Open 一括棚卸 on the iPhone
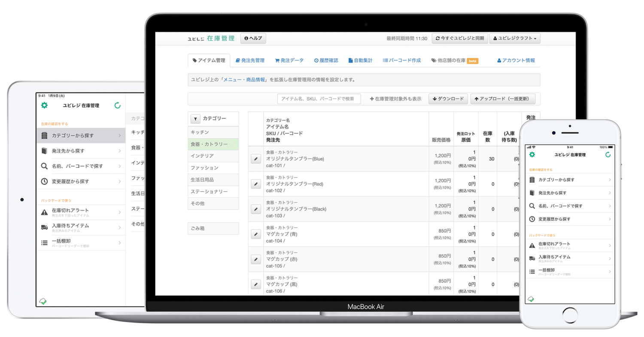The width and height of the screenshot is (644, 337). click(x=570, y=272)
